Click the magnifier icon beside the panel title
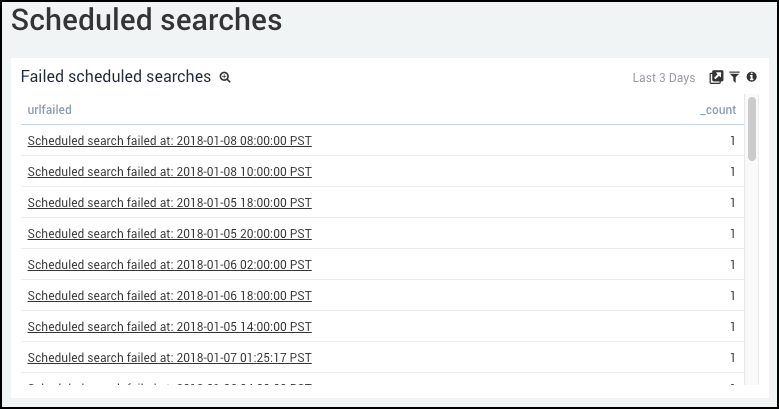Screen dimensions: 779x409 point(225,77)
